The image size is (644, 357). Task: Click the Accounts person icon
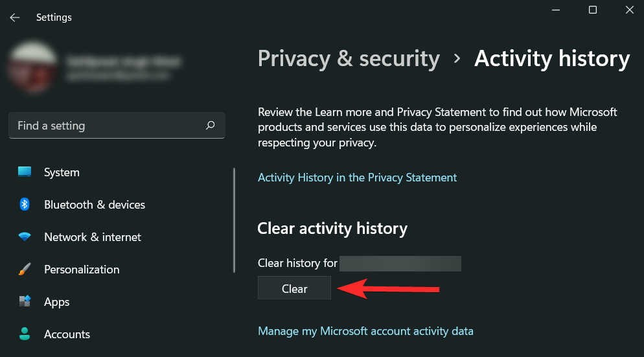pyautogui.click(x=25, y=334)
